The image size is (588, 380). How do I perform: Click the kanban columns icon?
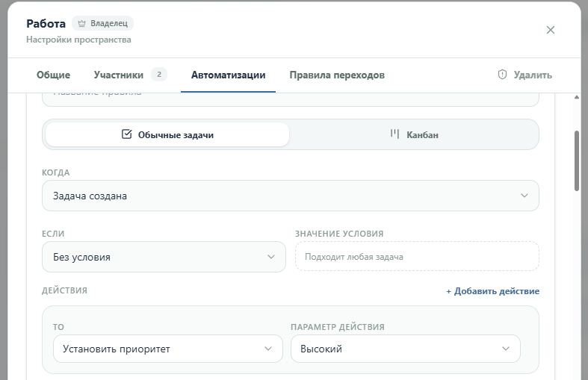[394, 134]
